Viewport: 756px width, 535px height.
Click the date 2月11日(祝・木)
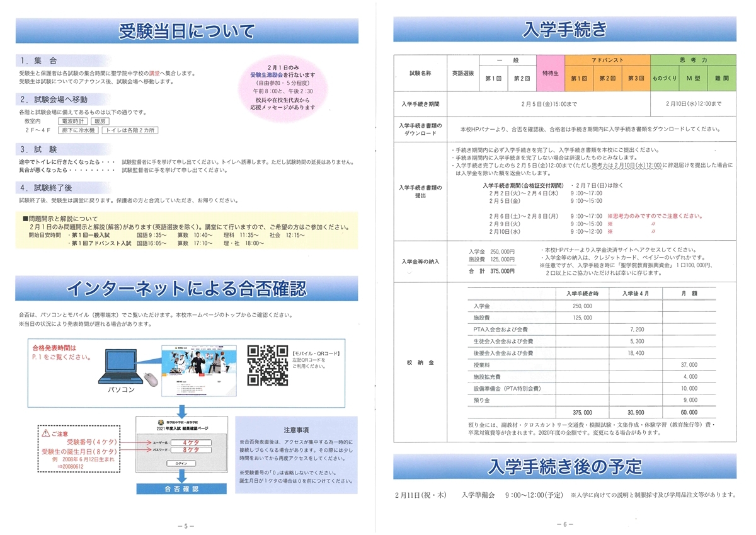pos(420,495)
